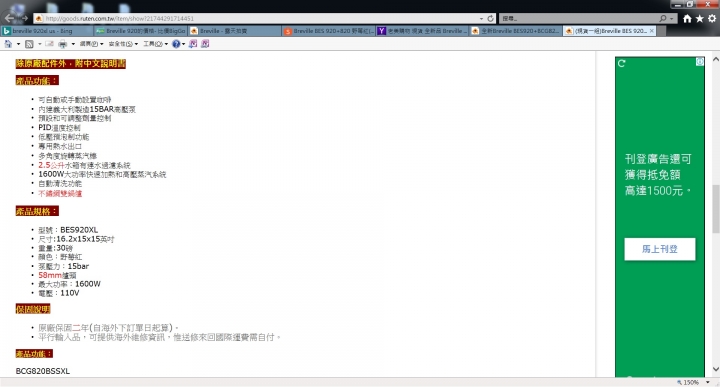Switch to the 'Breville 920 BigGo' tab
The height and width of the screenshot is (387, 720).
pyautogui.click(x=140, y=31)
